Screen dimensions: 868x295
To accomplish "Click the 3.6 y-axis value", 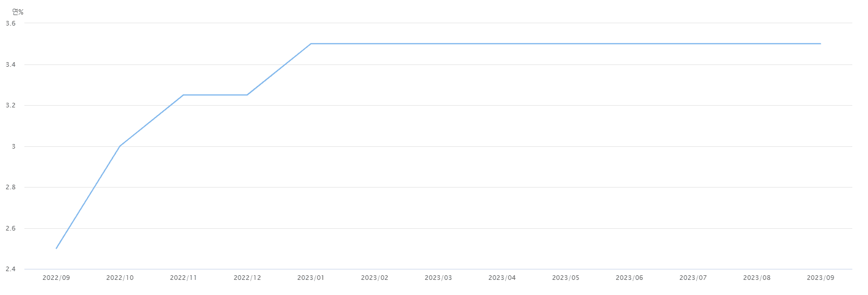I will click(10, 24).
